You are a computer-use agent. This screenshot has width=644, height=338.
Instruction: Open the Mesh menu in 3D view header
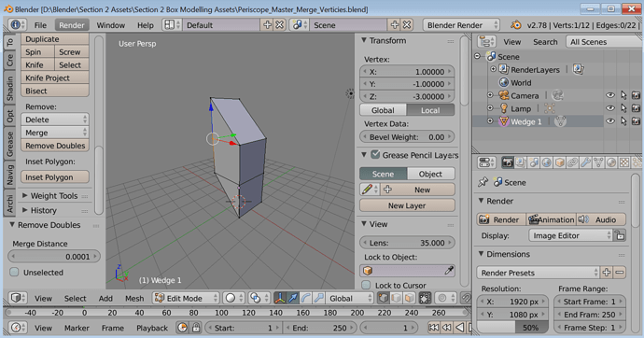134,299
